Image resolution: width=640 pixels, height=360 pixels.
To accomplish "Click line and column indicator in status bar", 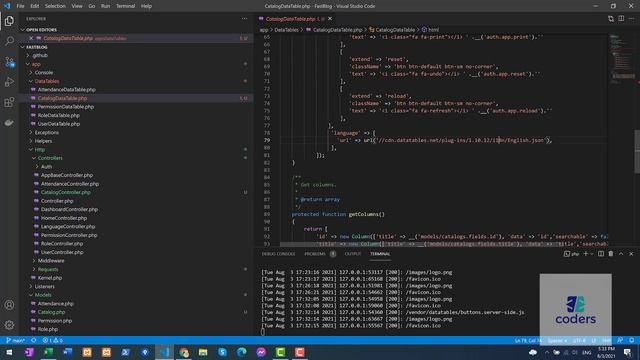I will click(x=528, y=340).
